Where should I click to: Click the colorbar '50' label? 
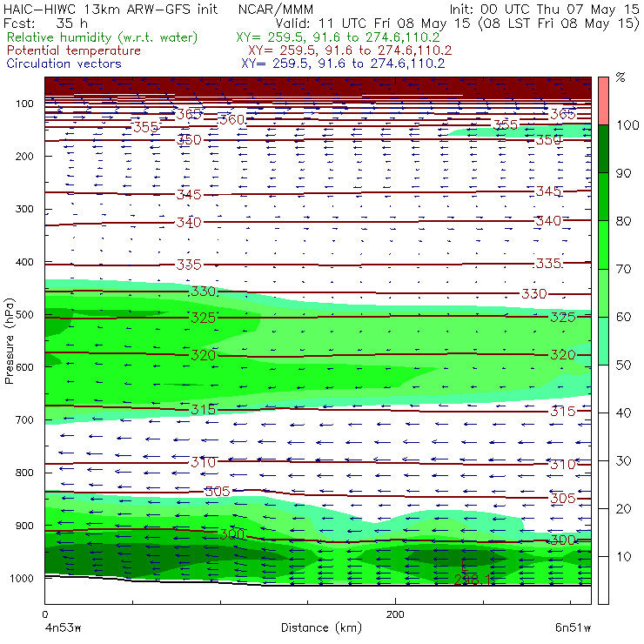tap(623, 366)
